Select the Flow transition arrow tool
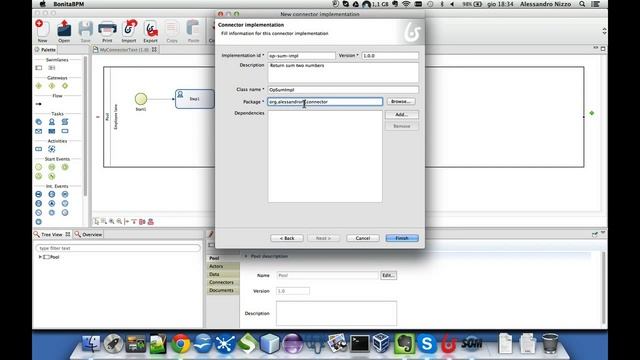640x360 pixels. pos(39,104)
